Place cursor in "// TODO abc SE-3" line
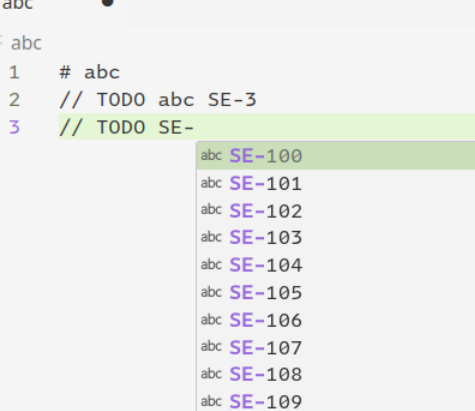 (x=158, y=100)
